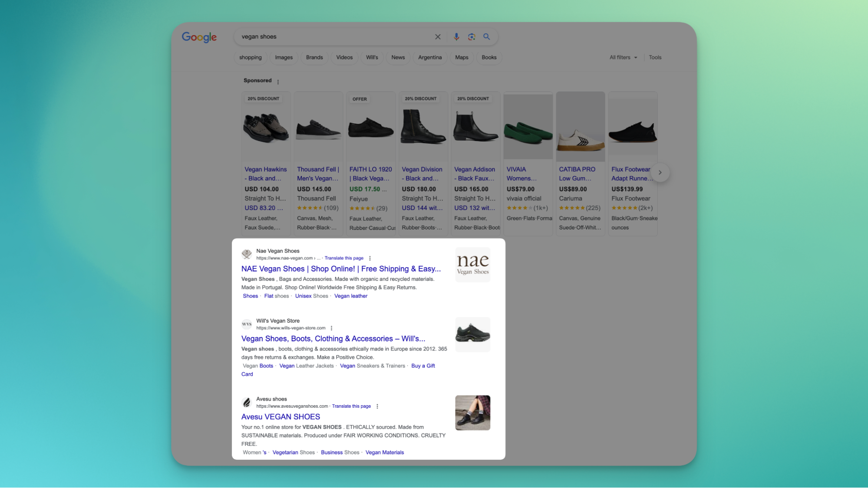Translate the Avesu shoes page
The width and height of the screenshot is (868, 488).
tap(351, 406)
